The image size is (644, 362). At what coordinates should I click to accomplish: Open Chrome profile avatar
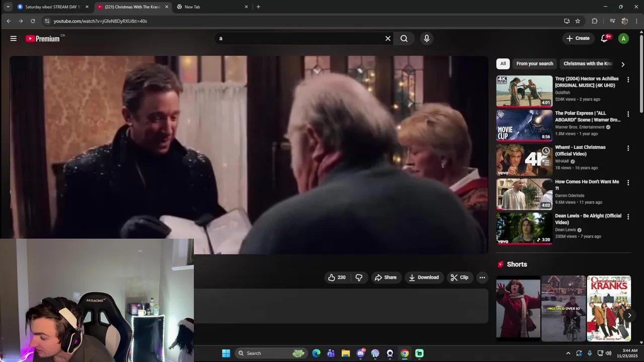pos(624,21)
